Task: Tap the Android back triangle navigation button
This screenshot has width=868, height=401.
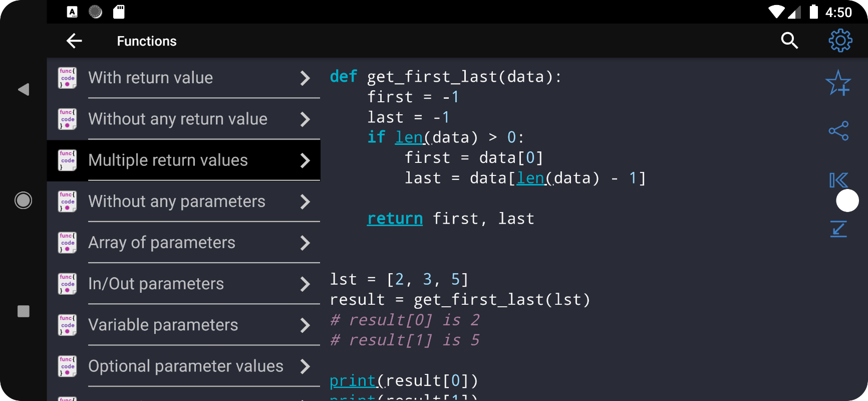Action: coord(23,89)
